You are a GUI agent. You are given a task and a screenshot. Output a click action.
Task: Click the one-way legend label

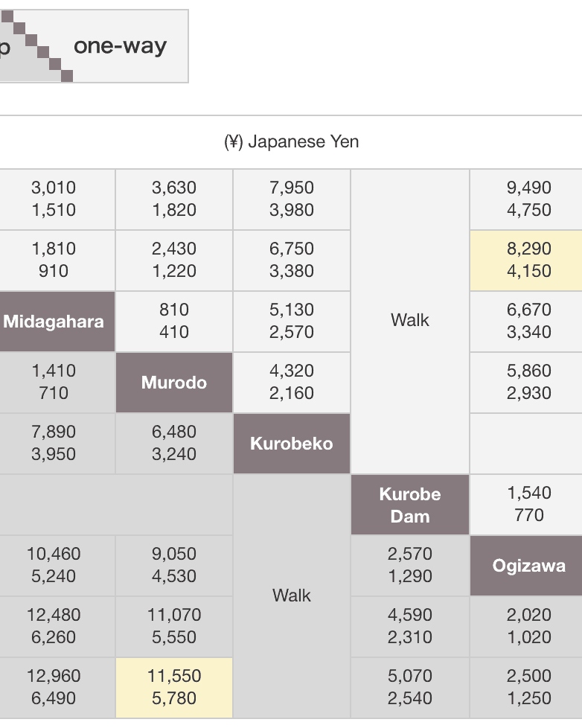(x=120, y=46)
